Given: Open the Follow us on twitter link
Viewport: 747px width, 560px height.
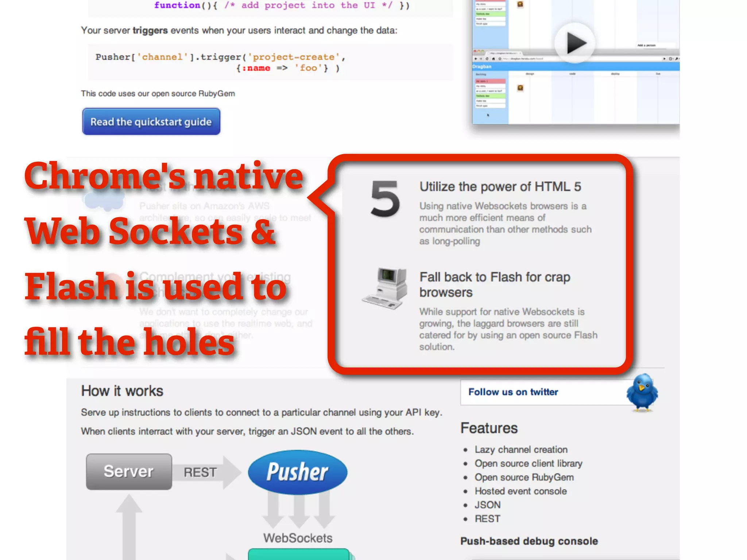Looking at the screenshot, I should [513, 392].
